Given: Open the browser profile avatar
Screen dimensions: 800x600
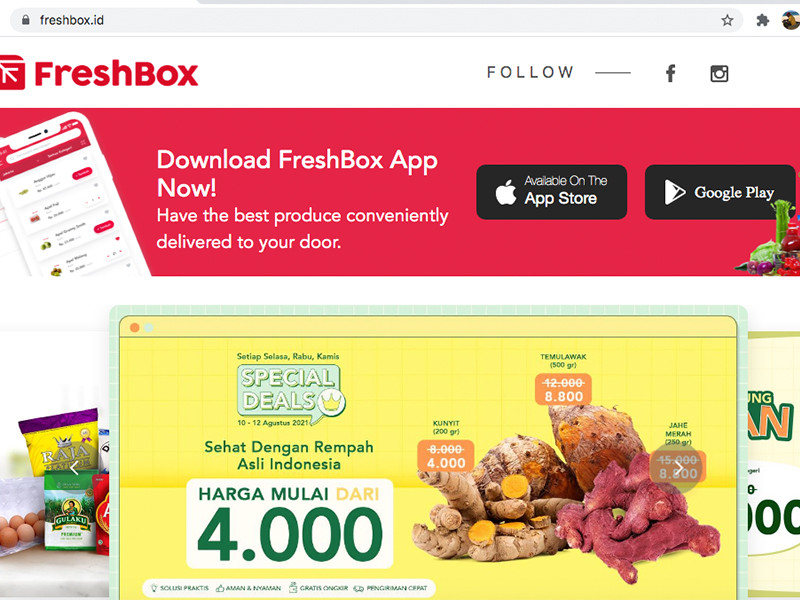Looking at the screenshot, I should pos(791,20).
